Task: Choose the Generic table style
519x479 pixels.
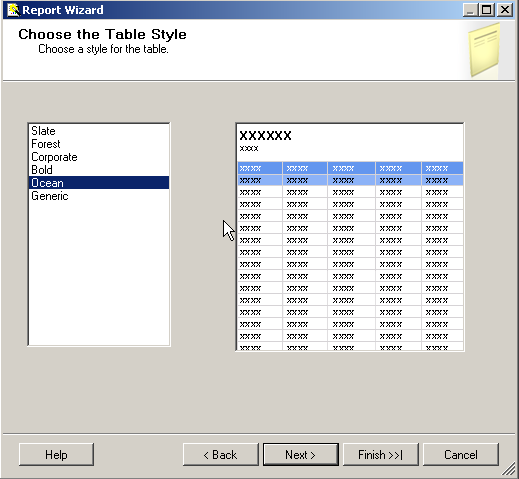Action: (99, 196)
